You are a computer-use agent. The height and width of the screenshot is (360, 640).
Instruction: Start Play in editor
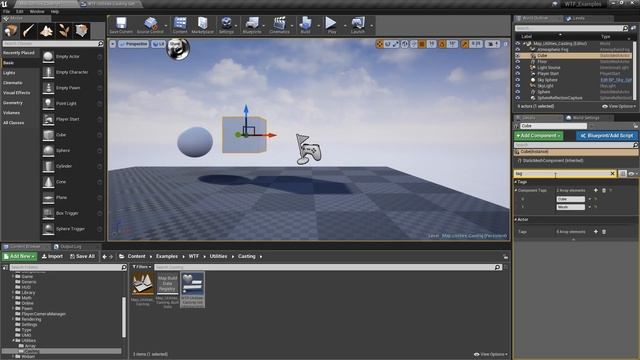coord(331,25)
